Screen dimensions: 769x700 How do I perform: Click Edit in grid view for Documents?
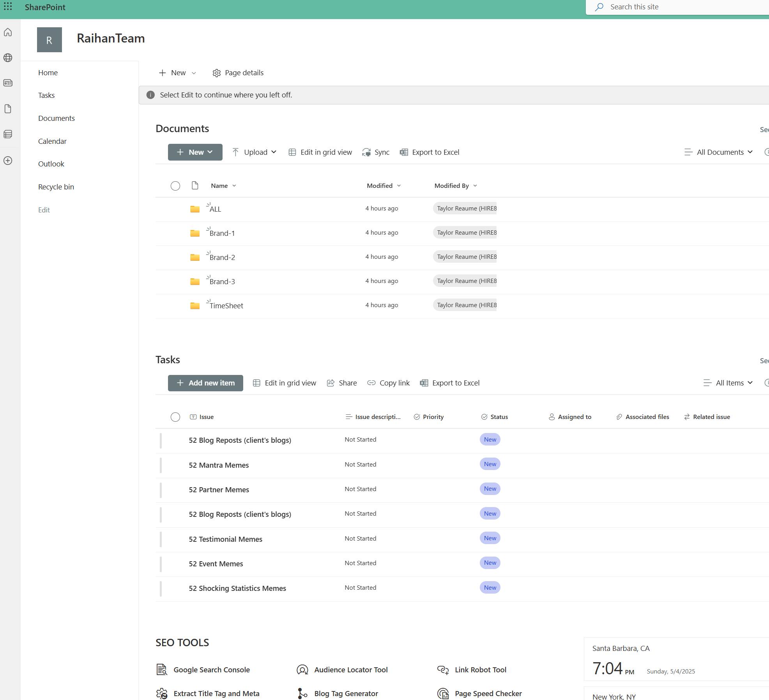click(320, 152)
